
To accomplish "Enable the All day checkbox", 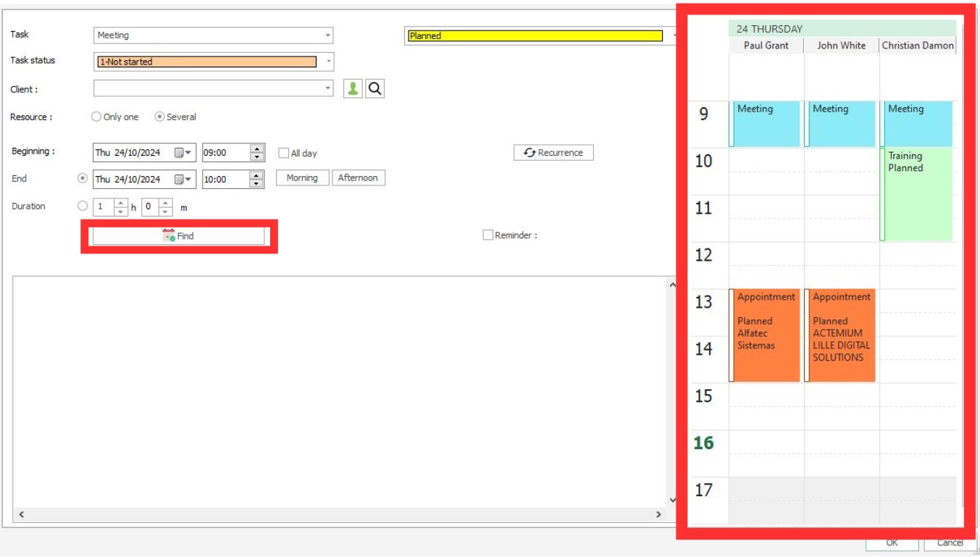I will [284, 153].
